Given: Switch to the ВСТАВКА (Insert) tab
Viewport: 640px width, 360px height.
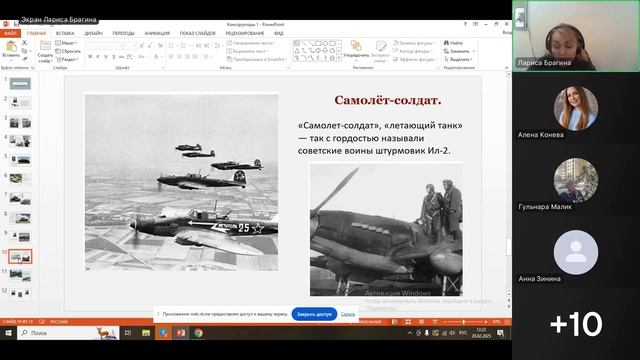Looking at the screenshot, I should [x=65, y=33].
